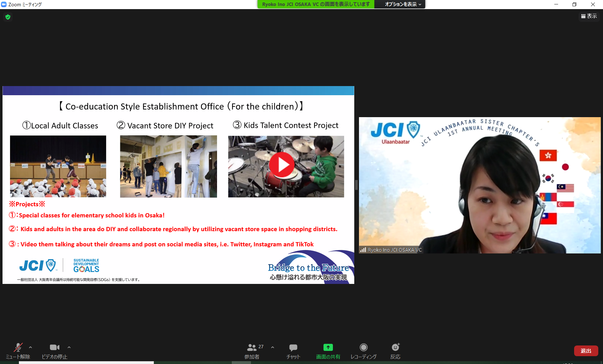Play the Kids Talent Contest video
The height and width of the screenshot is (364, 603).
[x=282, y=165]
